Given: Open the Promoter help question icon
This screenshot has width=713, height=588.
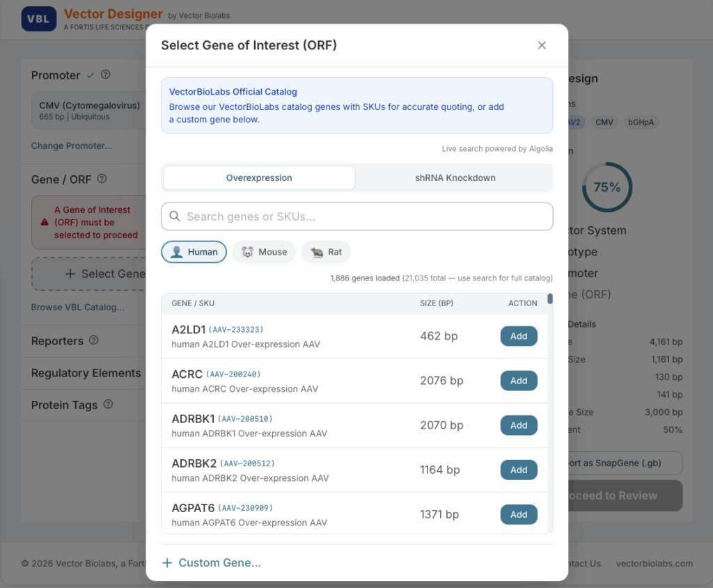Looking at the screenshot, I should pyautogui.click(x=106, y=74).
